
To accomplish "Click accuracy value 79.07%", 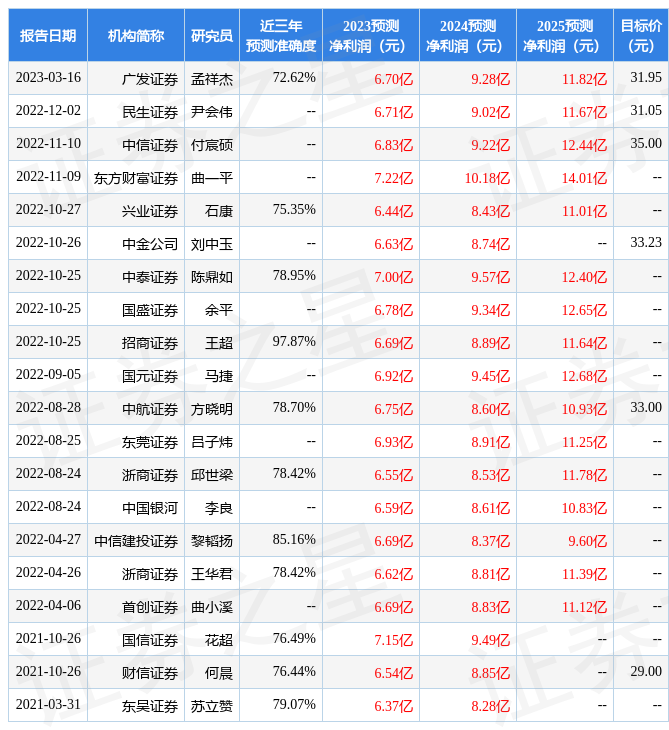I will [x=294, y=705].
